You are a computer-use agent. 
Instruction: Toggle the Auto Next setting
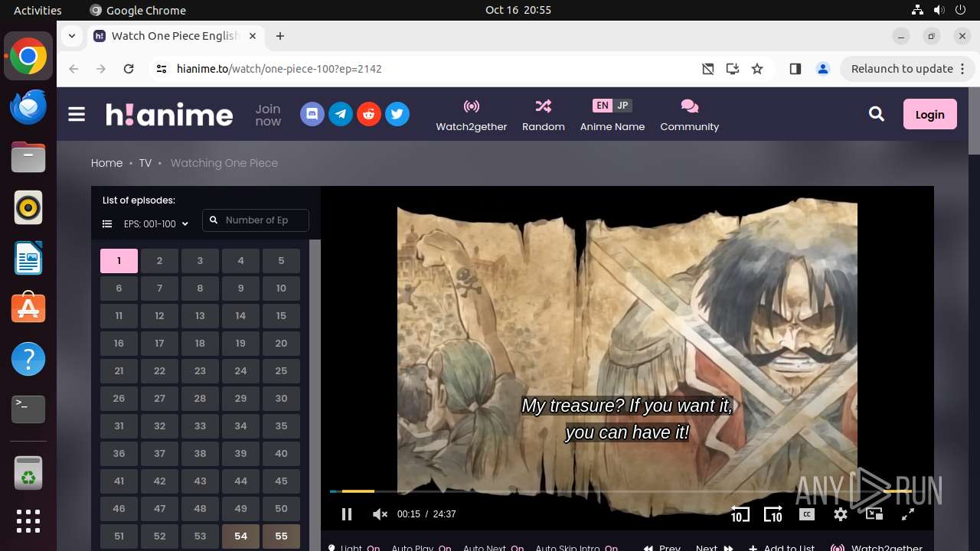click(x=494, y=548)
